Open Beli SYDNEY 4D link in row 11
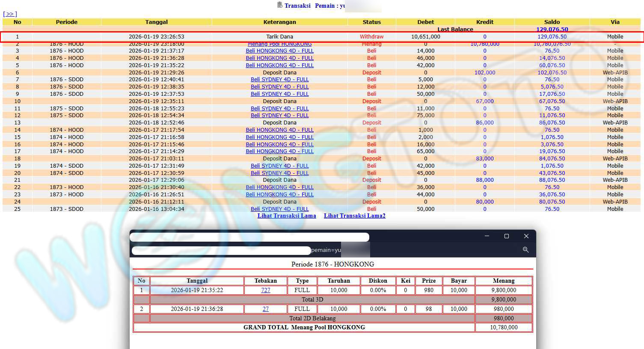The width and height of the screenshot is (644, 349). 279,109
